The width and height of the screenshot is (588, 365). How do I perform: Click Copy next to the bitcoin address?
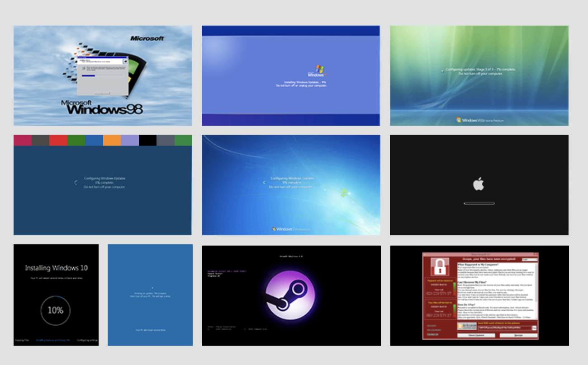(x=534, y=328)
